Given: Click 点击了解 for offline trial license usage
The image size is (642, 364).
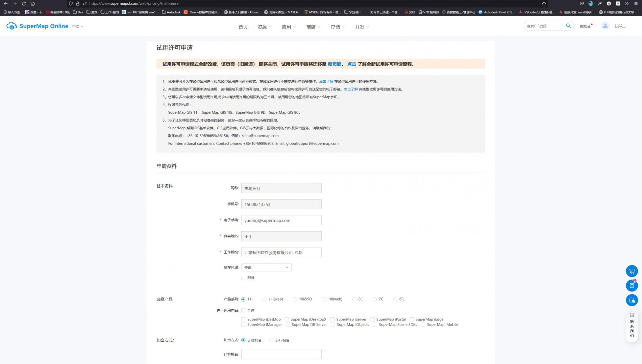Looking at the screenshot, I should pos(351,89).
